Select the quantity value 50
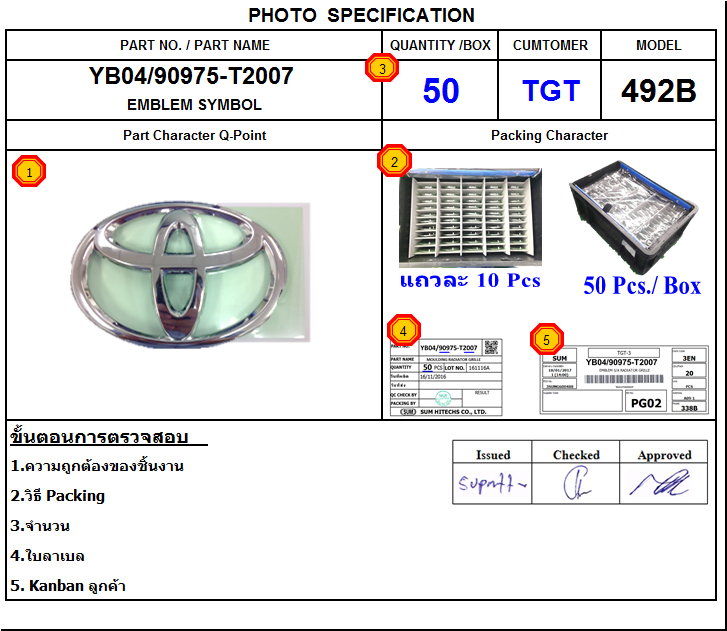The height and width of the screenshot is (631, 727). click(x=441, y=90)
